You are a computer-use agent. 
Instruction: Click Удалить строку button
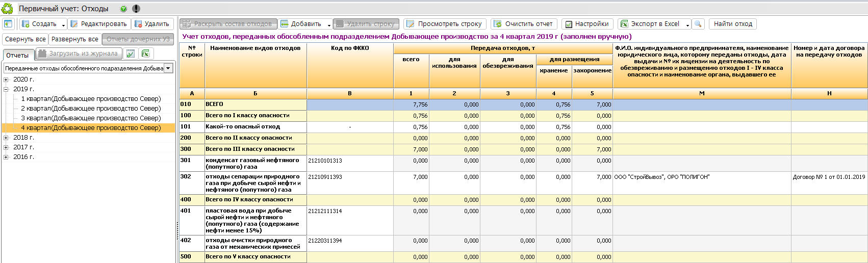click(x=366, y=24)
